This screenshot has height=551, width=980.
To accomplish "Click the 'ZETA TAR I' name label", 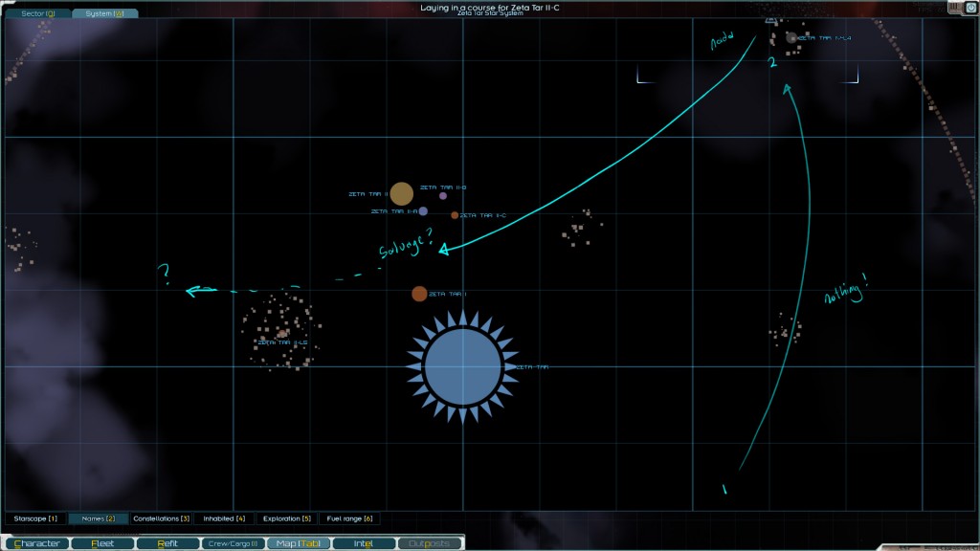I will (x=448, y=294).
